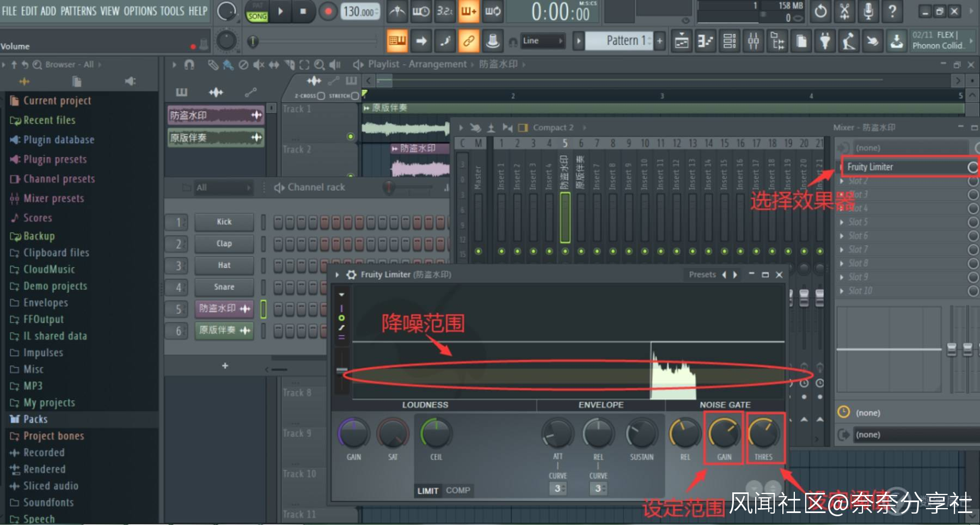This screenshot has height=525, width=980.
Task: Open the TOOLS menu
Action: point(172,11)
